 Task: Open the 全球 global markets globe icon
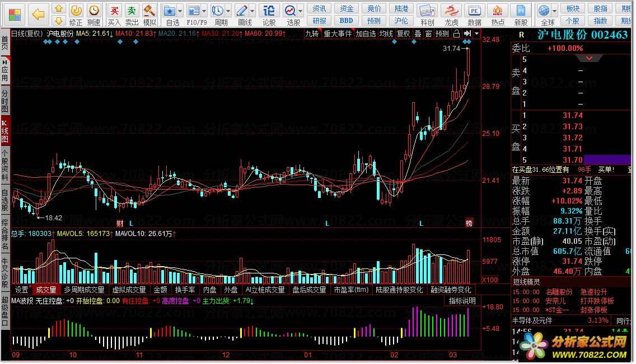pos(544,15)
